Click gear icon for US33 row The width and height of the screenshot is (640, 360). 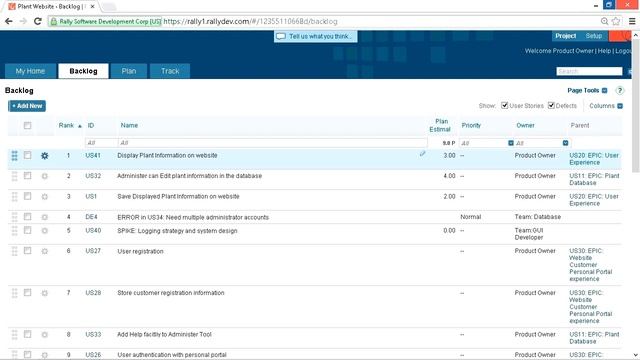[x=44, y=335]
